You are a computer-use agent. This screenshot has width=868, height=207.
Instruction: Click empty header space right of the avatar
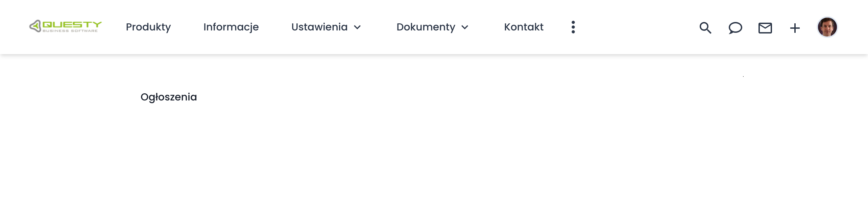pyautogui.click(x=853, y=27)
